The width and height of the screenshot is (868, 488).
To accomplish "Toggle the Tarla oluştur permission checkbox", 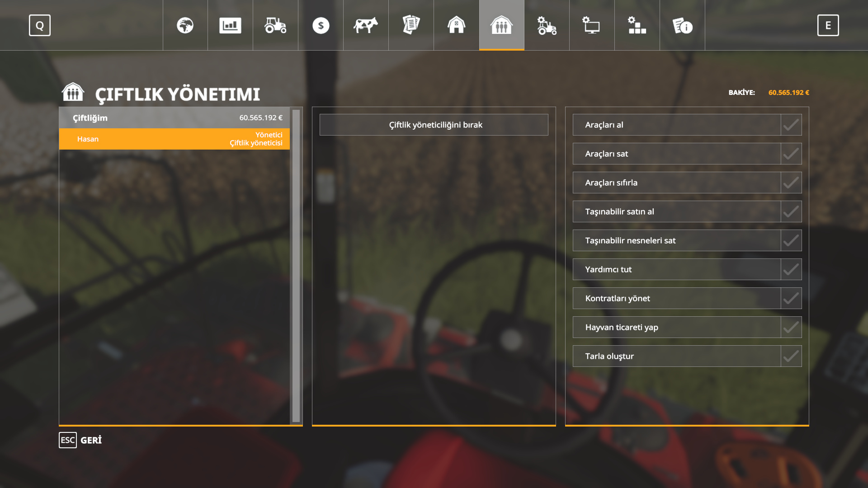I will 791,356.
